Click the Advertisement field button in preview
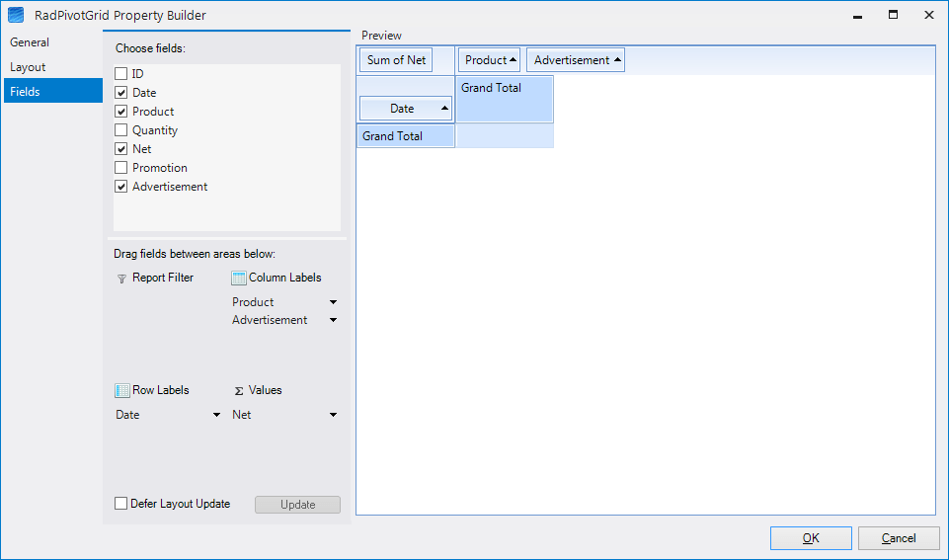Screen dimensions: 949x560 (576, 60)
